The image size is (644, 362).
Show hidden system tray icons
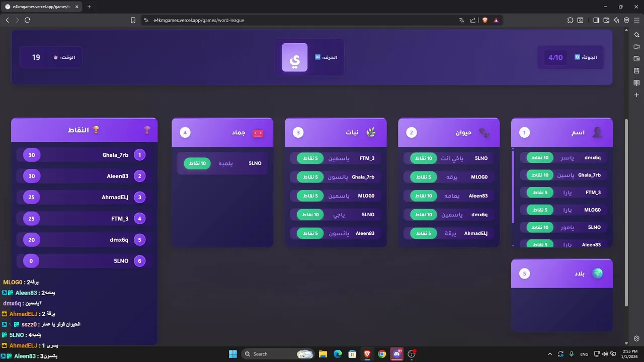tap(549, 354)
